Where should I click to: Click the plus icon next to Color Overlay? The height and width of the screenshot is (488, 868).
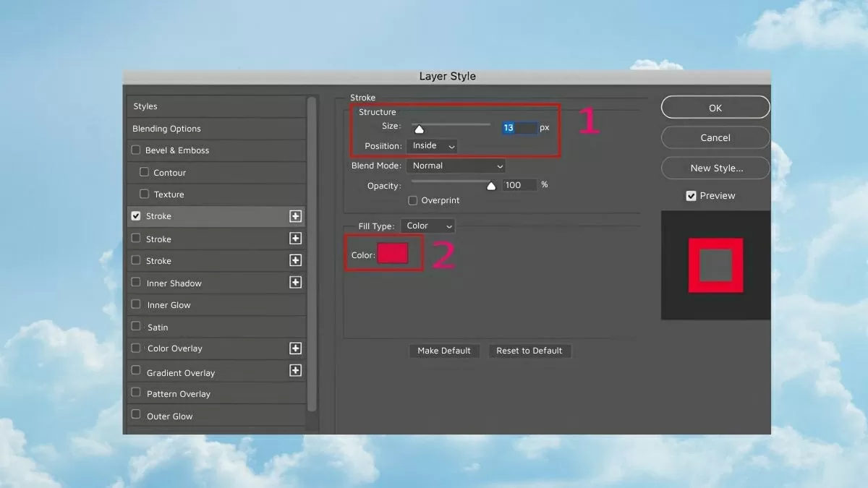[295, 348]
